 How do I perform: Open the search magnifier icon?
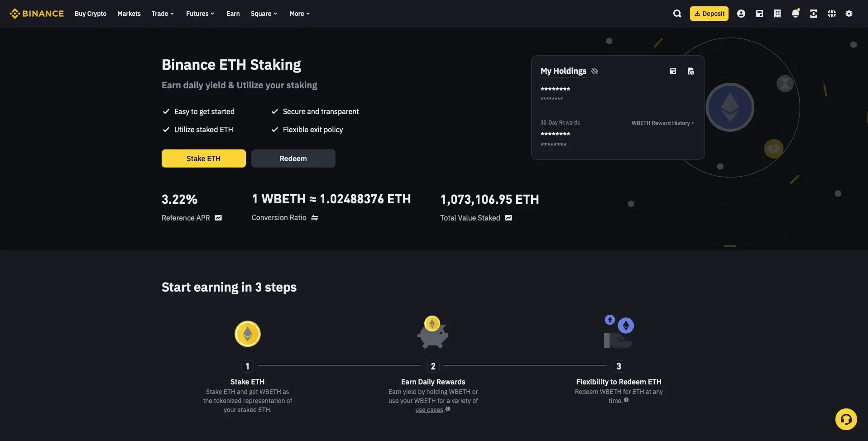coord(677,14)
